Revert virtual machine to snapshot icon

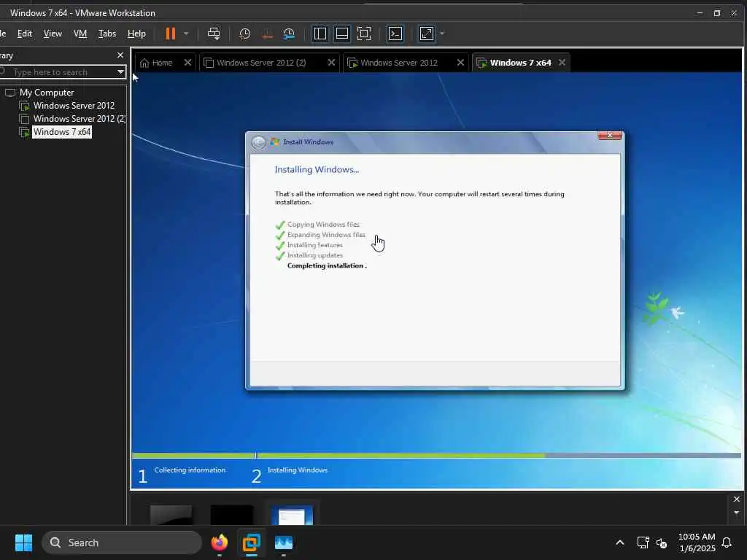[267, 34]
